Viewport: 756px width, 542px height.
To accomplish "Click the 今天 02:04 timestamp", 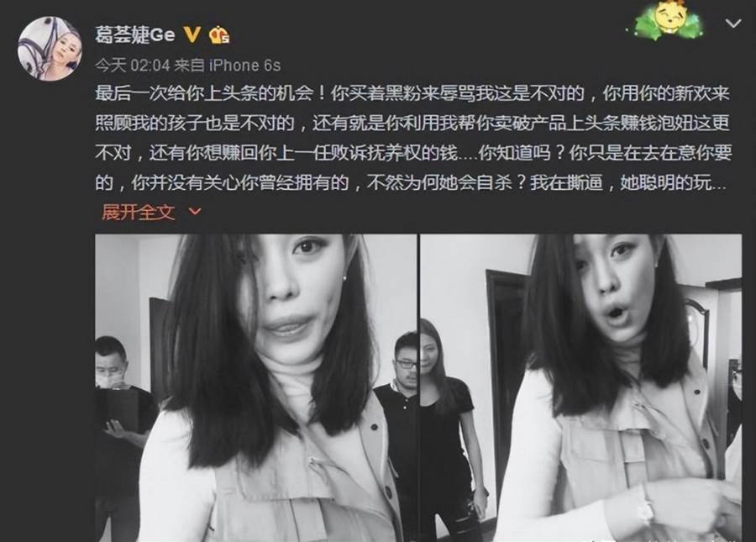I will pos(132,65).
